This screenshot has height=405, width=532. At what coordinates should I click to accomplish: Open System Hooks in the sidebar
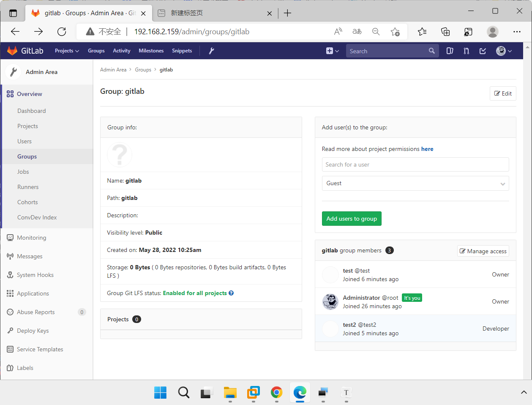(x=35, y=275)
